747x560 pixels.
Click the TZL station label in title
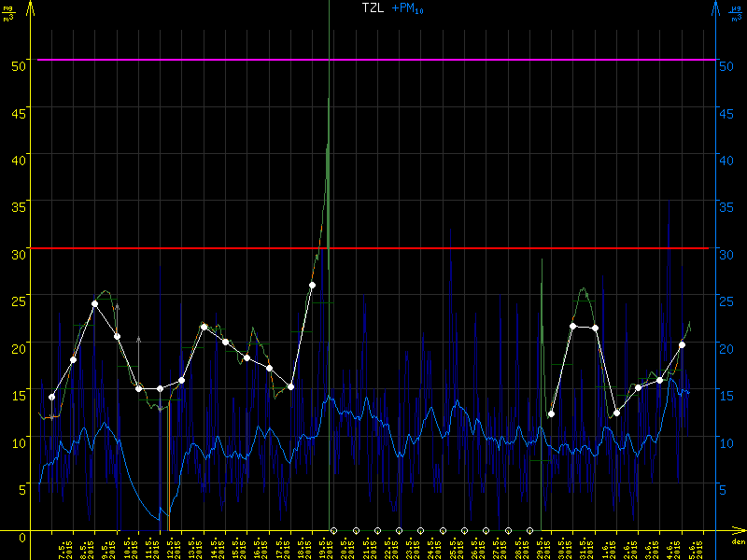373,7
